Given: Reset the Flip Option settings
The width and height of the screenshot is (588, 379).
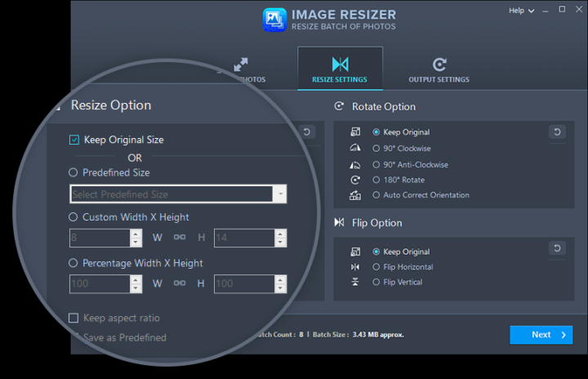Looking at the screenshot, I should (557, 248).
